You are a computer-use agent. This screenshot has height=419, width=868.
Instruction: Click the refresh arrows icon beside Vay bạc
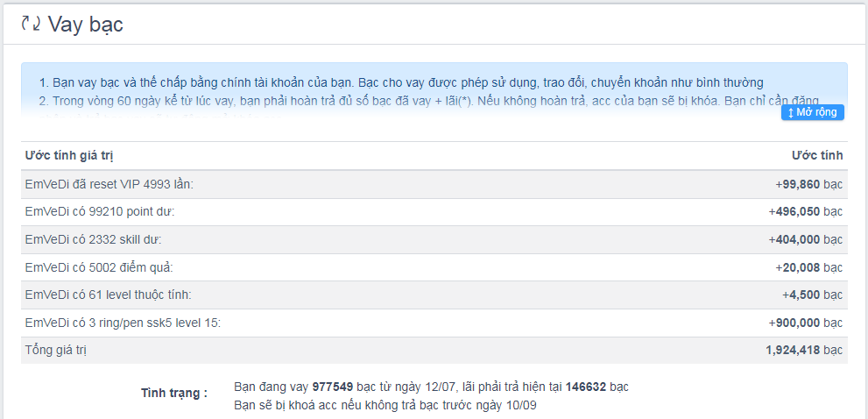click(x=31, y=25)
